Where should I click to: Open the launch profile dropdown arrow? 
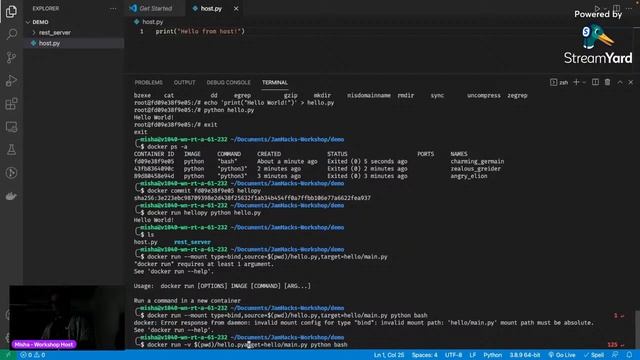[584, 82]
